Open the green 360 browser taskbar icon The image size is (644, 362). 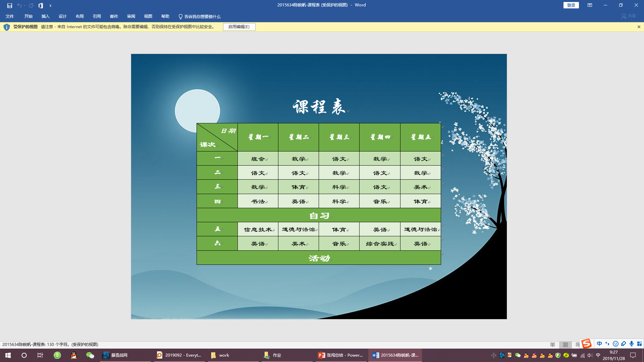click(57, 355)
